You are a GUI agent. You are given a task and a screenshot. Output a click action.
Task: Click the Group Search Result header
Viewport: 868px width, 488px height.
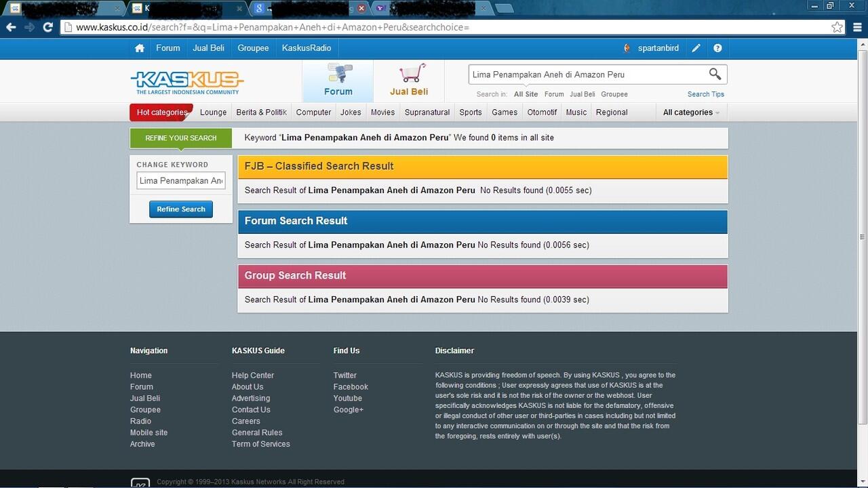tap(482, 276)
